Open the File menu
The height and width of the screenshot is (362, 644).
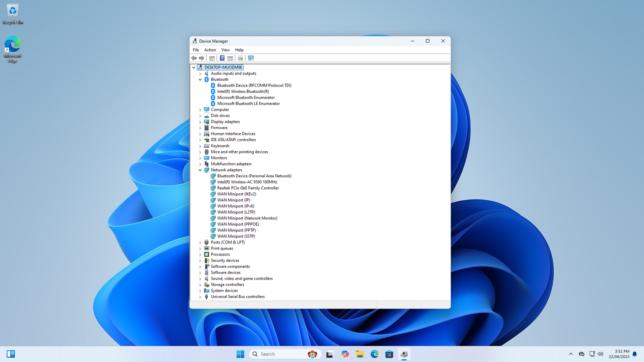196,50
